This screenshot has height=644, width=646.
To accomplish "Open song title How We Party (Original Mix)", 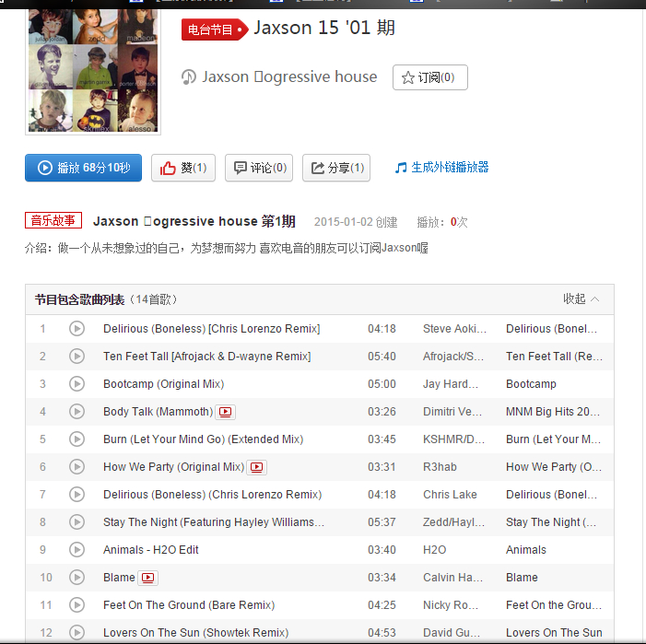I will [174, 467].
